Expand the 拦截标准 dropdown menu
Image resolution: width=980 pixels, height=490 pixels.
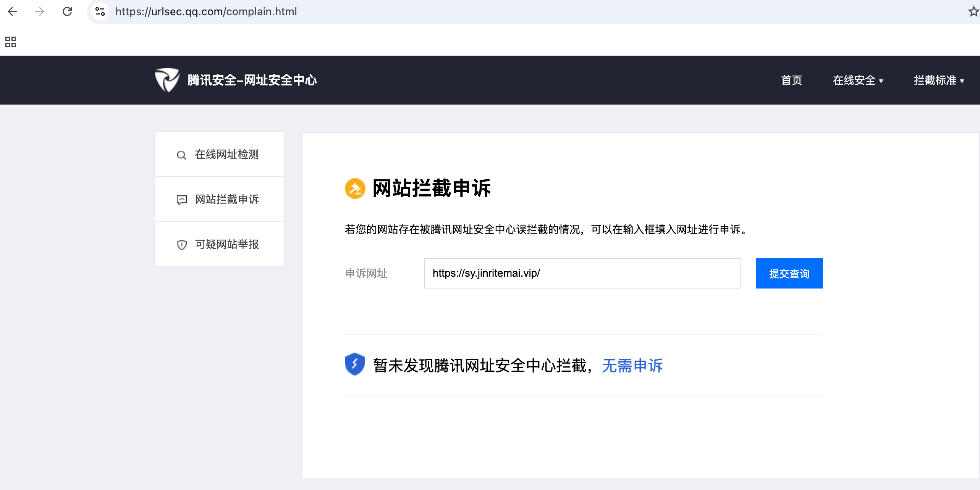[x=939, y=80]
